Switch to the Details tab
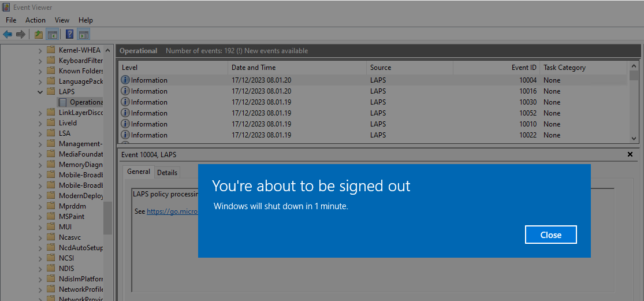Viewport: 644px width, 301px height. coord(167,173)
